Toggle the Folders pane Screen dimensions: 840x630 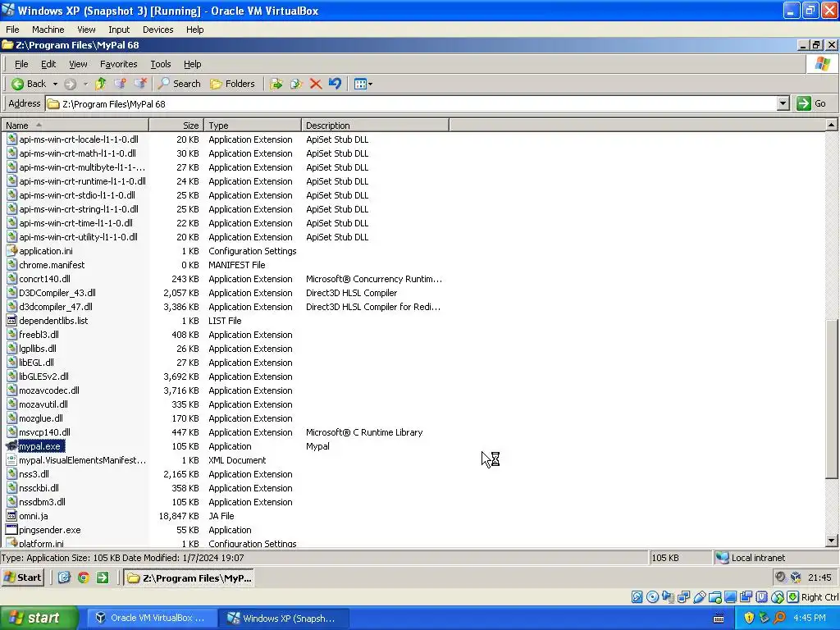tap(232, 84)
